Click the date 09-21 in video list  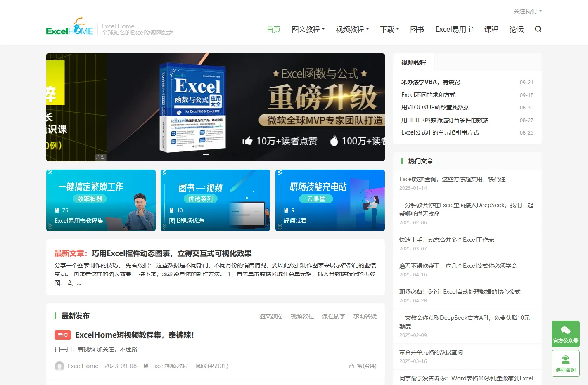click(526, 83)
